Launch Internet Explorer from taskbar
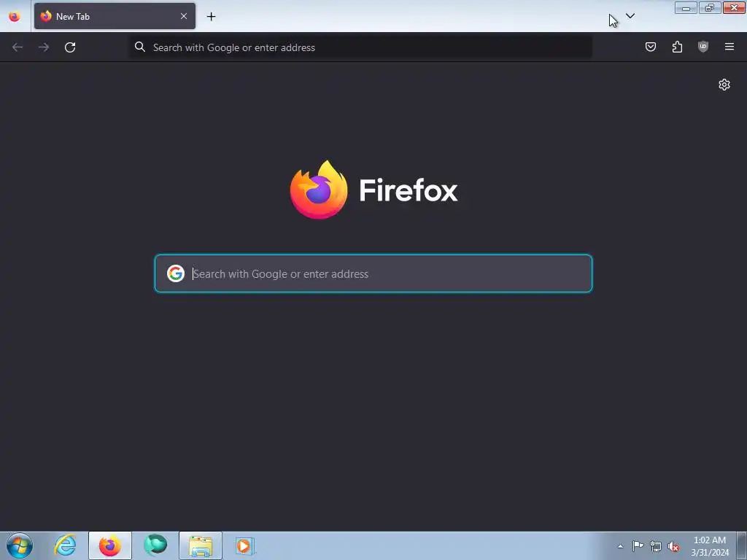Image resolution: width=747 pixels, height=560 pixels. tap(65, 545)
